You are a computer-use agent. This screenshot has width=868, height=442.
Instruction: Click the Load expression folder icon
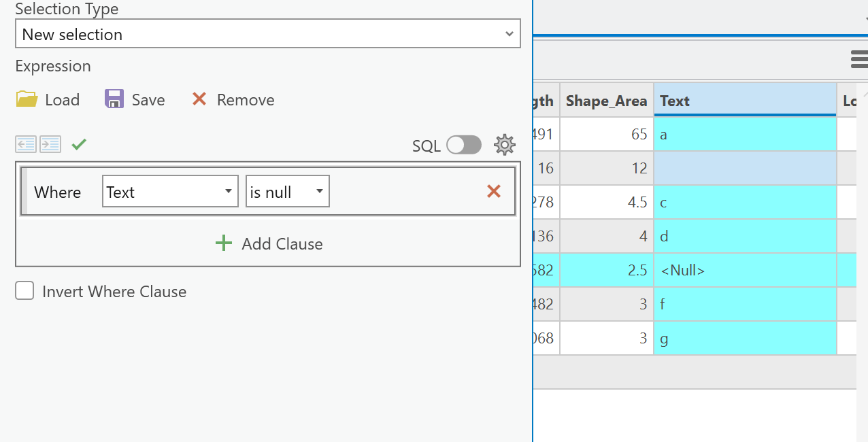tap(27, 99)
